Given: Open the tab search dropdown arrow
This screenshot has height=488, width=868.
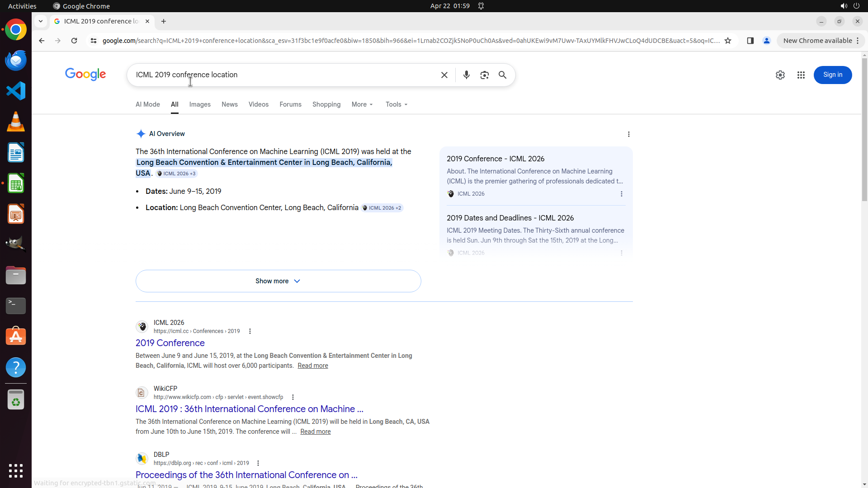Looking at the screenshot, I should click(41, 21).
